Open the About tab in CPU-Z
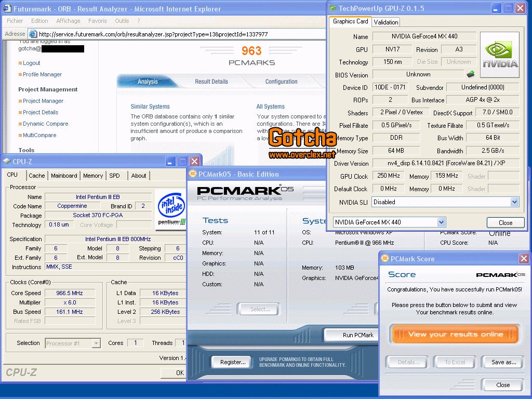 pos(138,176)
